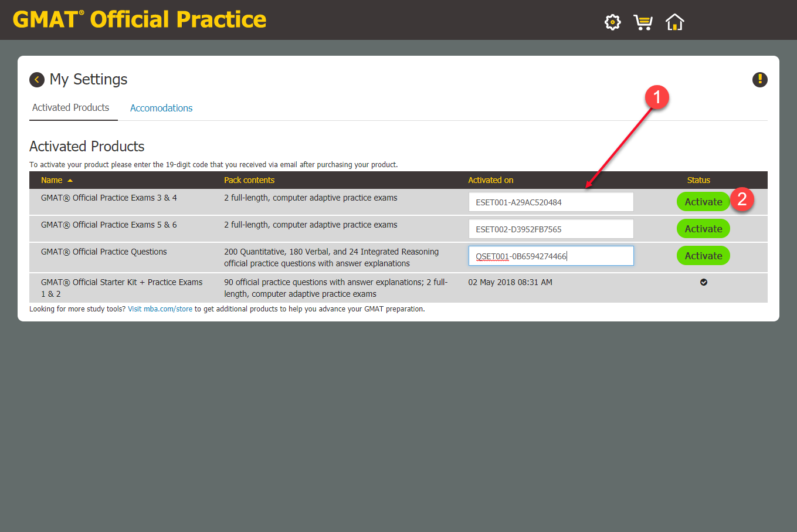
Task: Click the ESET002 activation code field
Action: click(551, 228)
